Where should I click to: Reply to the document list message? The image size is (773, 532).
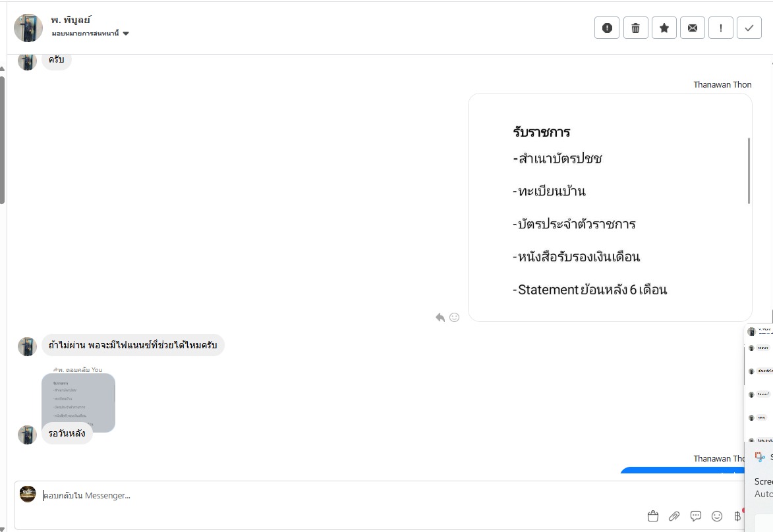[440, 317]
